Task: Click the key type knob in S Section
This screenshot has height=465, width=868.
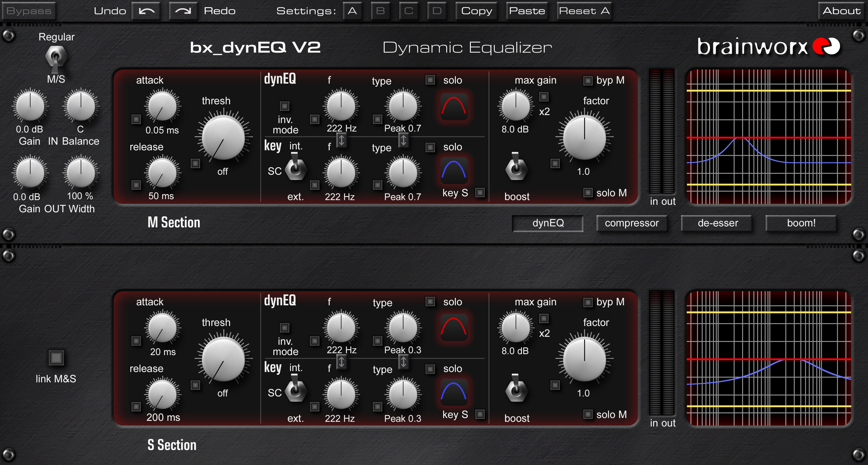Action: point(403,394)
